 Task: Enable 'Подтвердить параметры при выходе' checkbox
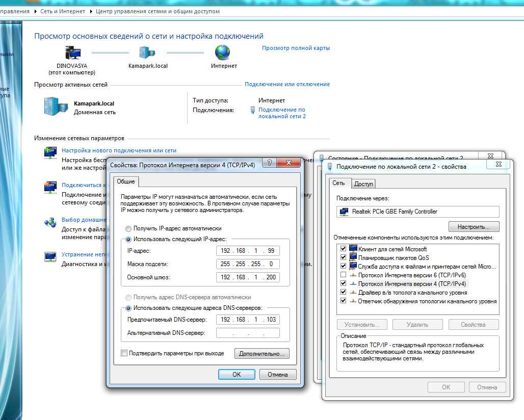[x=124, y=353]
